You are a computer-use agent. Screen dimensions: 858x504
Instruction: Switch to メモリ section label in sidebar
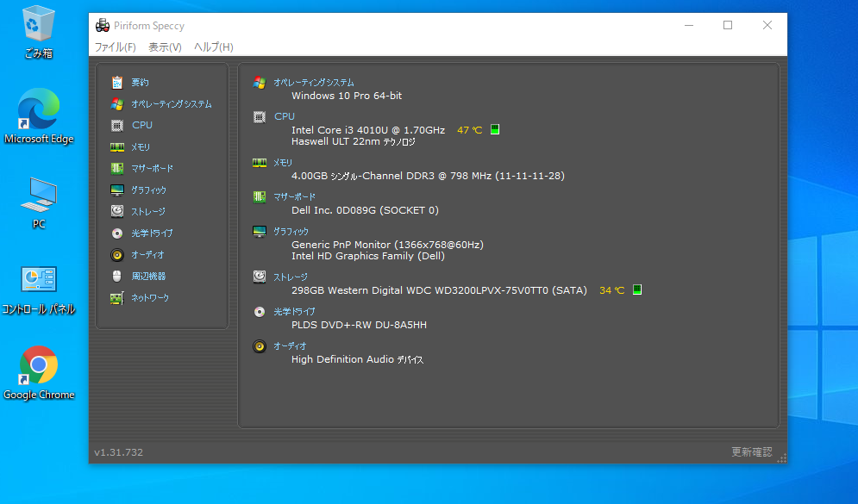point(141,147)
